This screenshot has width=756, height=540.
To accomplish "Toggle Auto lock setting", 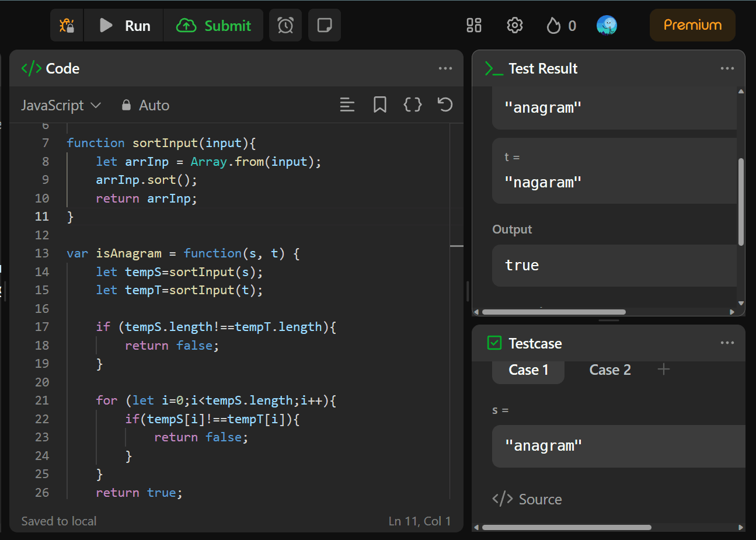I will click(145, 105).
